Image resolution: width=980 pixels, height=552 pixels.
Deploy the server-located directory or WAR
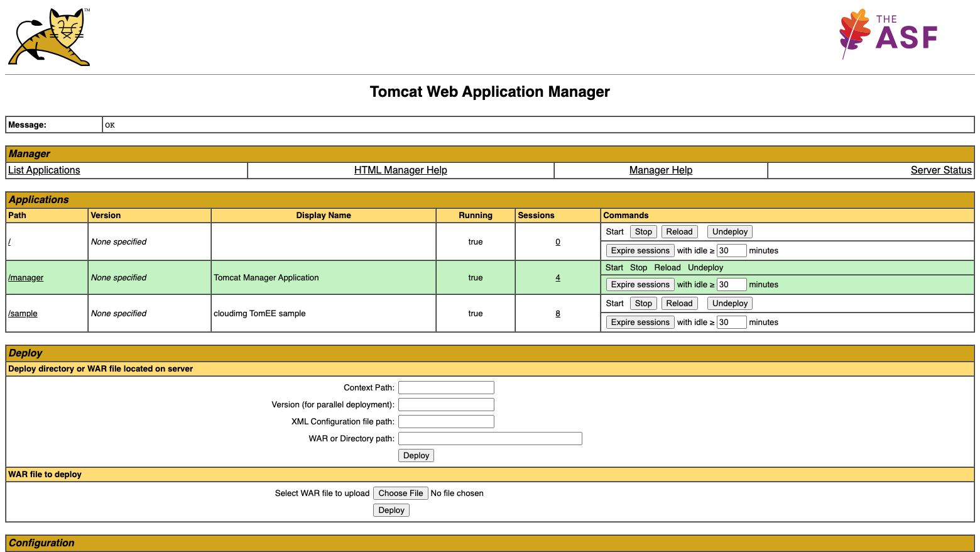coord(416,456)
